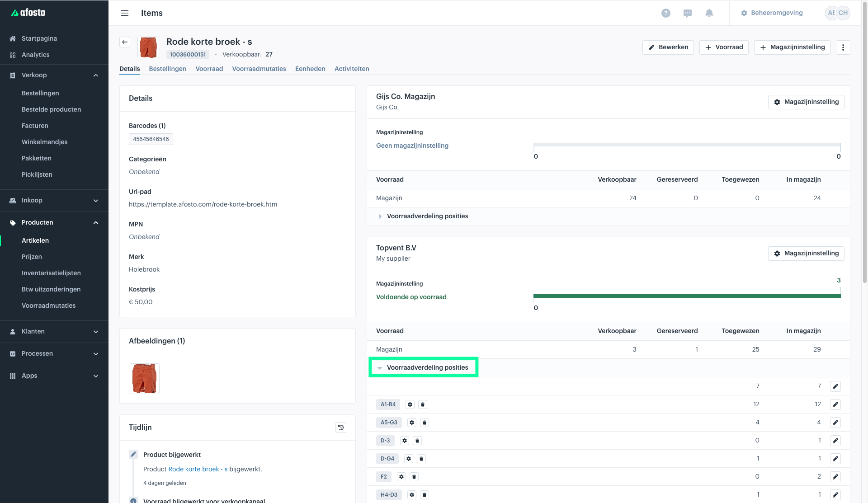Collapse Voorraadverdeling posities under Topvent B.V
Viewport: 868px width, 503px height.
[x=423, y=367]
